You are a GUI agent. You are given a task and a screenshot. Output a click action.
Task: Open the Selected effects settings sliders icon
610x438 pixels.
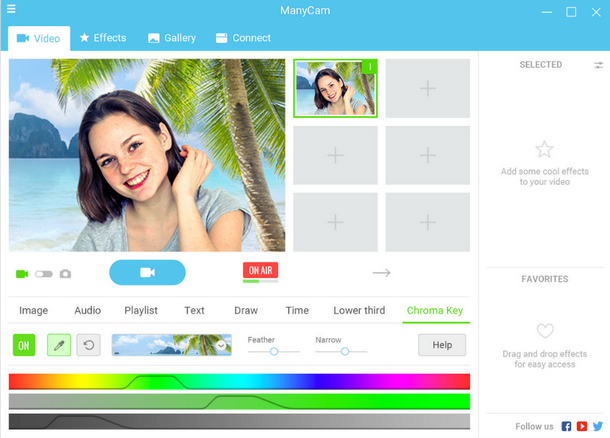[598, 65]
